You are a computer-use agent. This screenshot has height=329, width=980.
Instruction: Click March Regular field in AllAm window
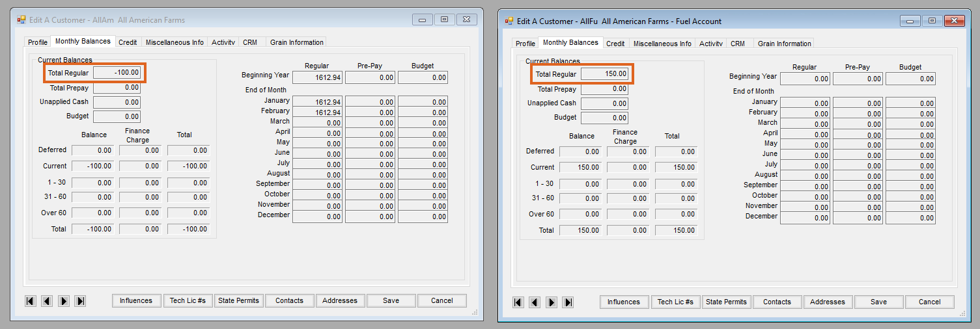318,123
